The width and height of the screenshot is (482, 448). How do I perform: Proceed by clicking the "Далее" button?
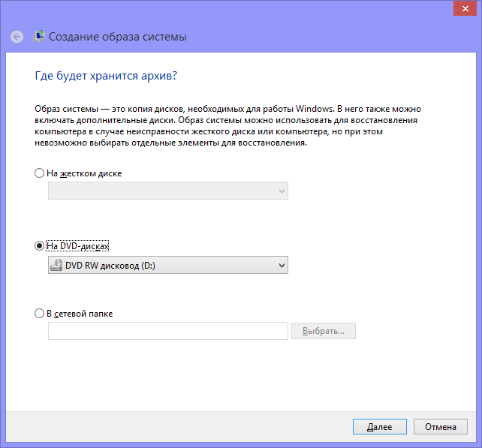379,426
